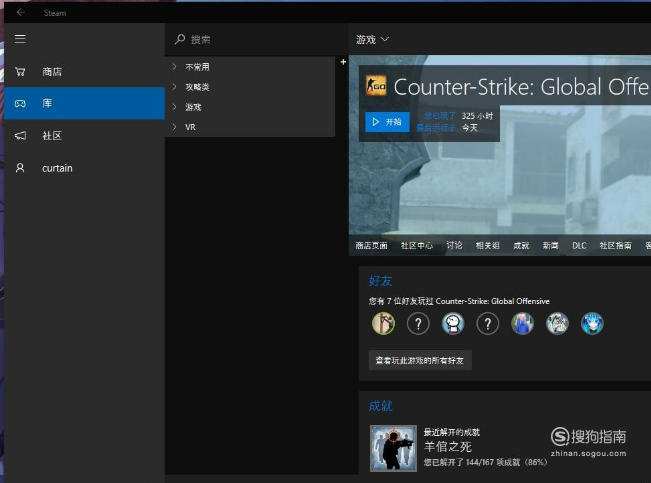Open the sixth friend's avatar
The height and width of the screenshot is (483, 651).
[x=557, y=324]
